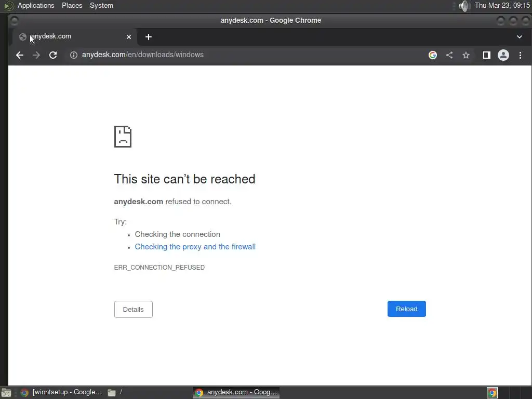Image resolution: width=532 pixels, height=399 pixels.
Task: Click the address bar URL field
Action: 248,55
